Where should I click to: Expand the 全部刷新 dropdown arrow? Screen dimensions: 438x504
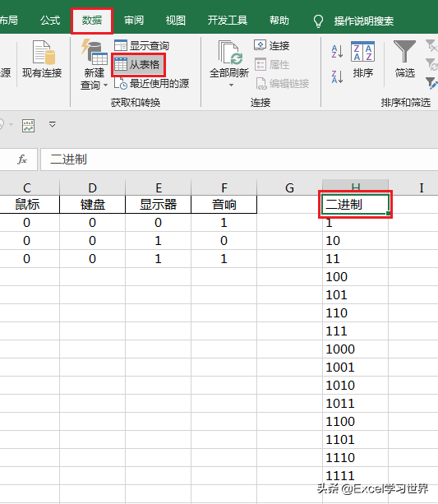[231, 86]
